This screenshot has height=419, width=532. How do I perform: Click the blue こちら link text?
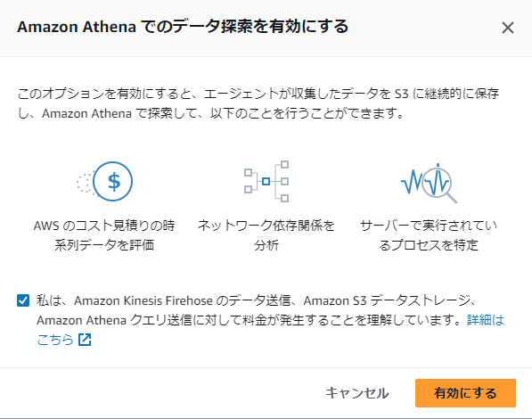pyautogui.click(x=55, y=340)
